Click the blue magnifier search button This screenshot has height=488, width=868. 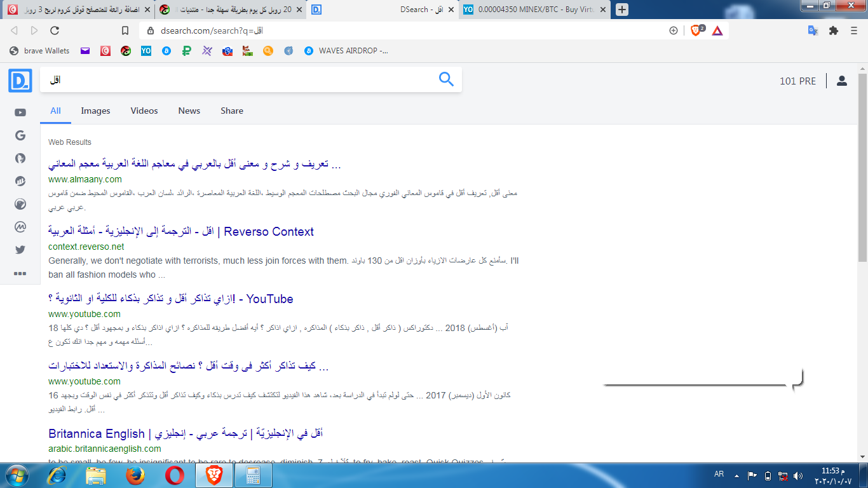446,79
